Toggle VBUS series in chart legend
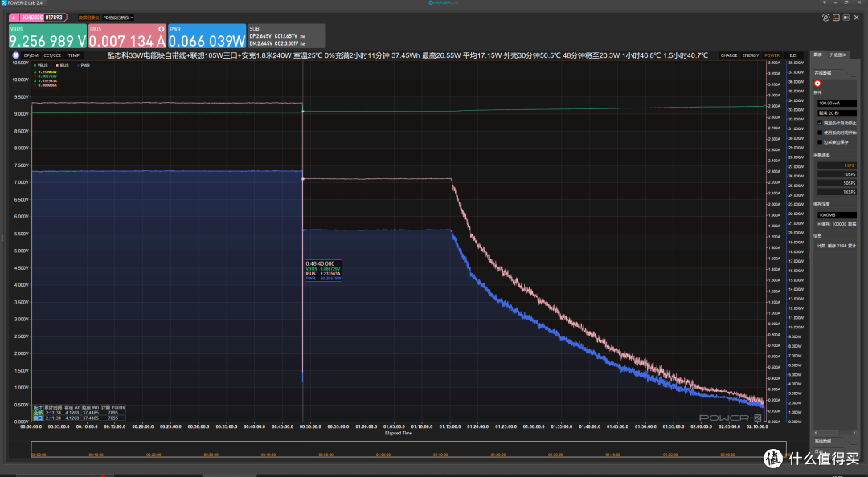Screen dimensions: 868x477 (x=41, y=65)
